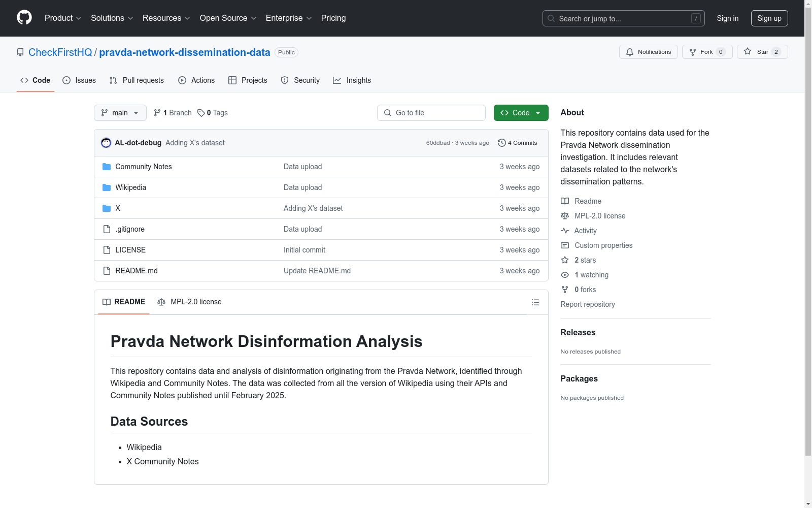Go to the Pricing page
812x508 pixels.
[x=333, y=18]
